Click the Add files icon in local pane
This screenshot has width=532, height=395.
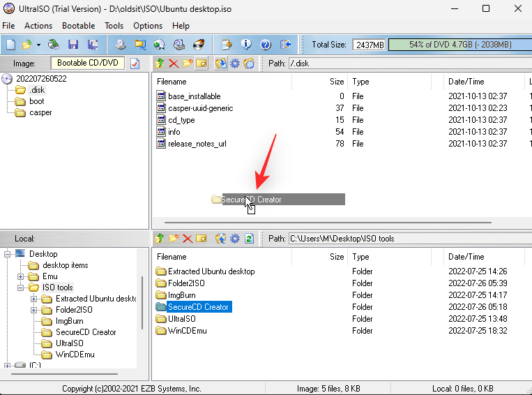220,239
